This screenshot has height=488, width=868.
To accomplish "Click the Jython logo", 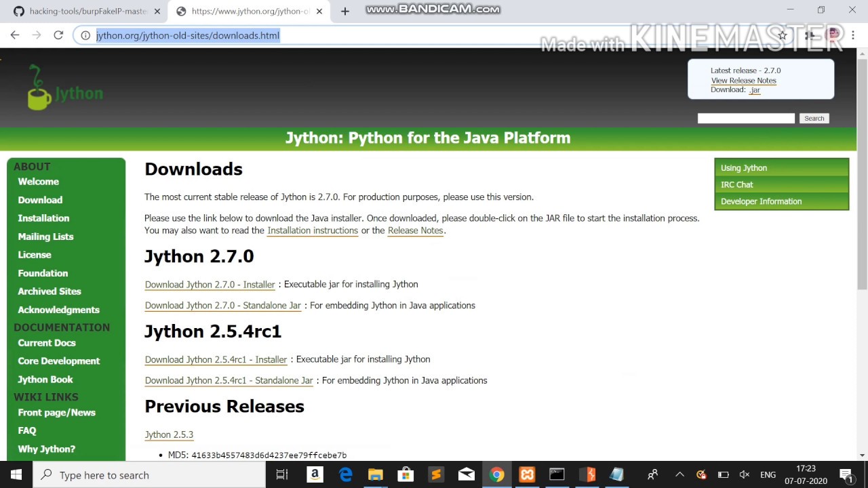I will coord(65,87).
